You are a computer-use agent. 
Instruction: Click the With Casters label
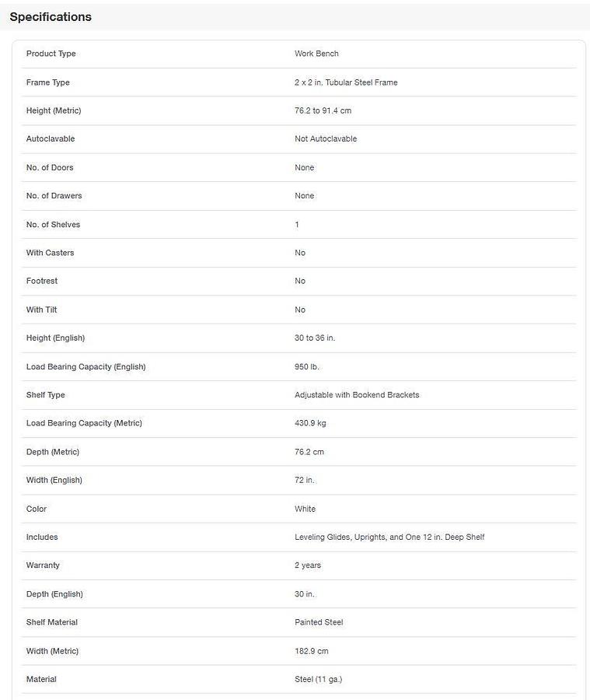pos(51,253)
